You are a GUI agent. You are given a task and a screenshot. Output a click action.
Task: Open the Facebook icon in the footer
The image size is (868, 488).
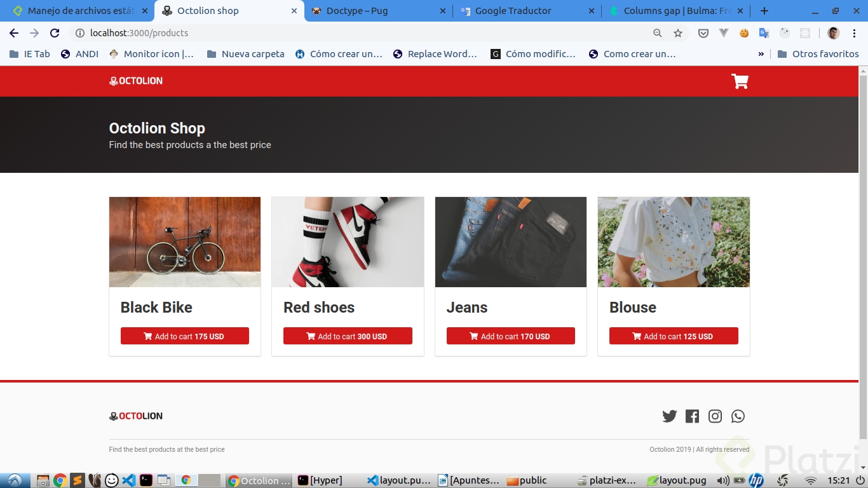pos(692,416)
